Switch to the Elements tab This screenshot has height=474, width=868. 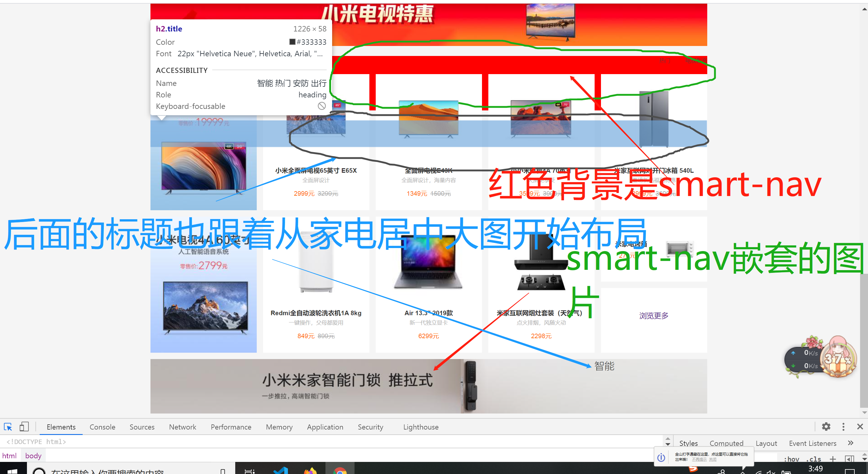coord(61,427)
